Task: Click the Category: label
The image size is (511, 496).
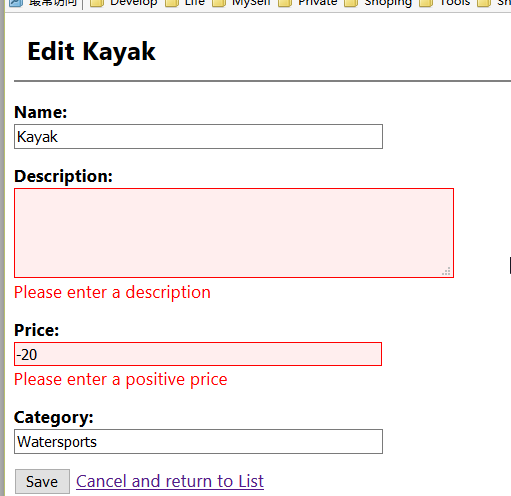Action: coord(54,417)
